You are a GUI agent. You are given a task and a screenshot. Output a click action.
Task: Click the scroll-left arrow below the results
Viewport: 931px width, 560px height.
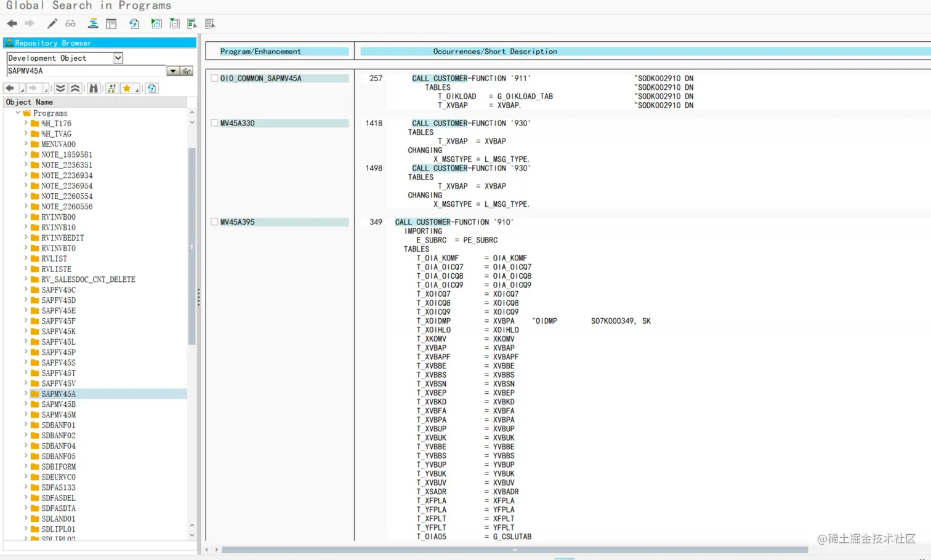tap(207, 550)
